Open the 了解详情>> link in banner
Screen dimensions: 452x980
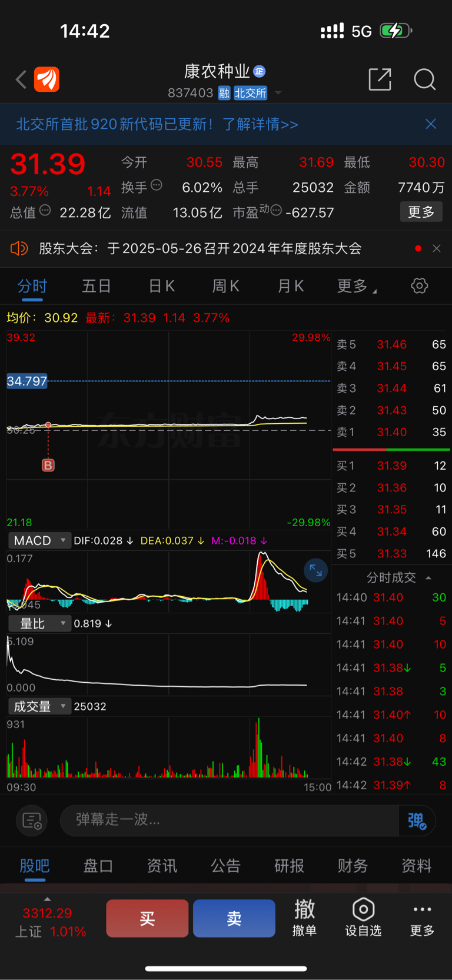click(x=260, y=124)
